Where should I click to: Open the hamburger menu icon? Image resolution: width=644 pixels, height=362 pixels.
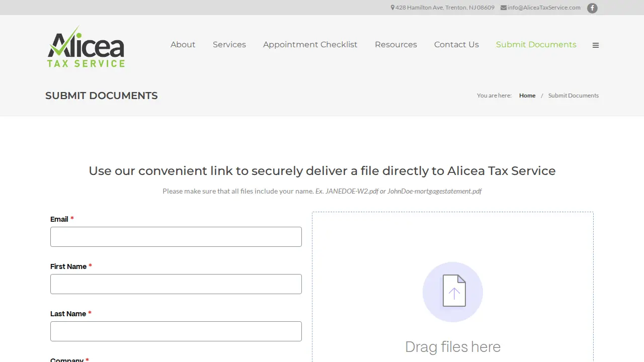pyautogui.click(x=596, y=45)
